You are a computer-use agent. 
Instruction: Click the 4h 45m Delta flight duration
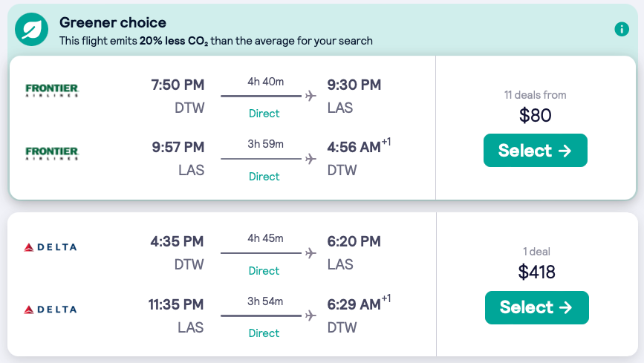point(264,238)
